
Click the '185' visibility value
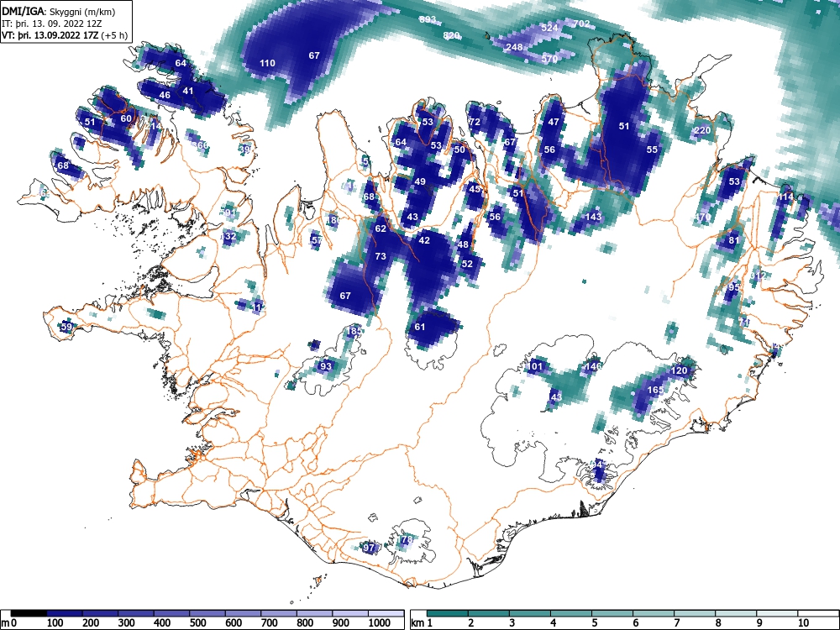(x=354, y=331)
